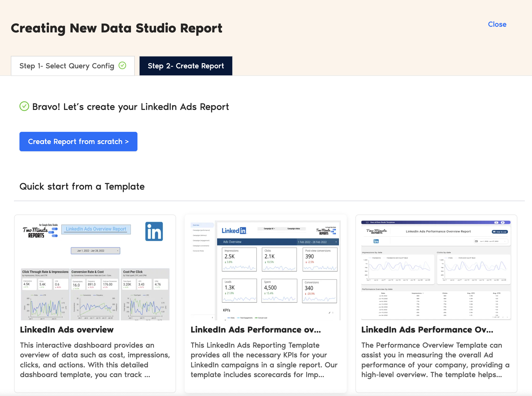The height and width of the screenshot is (396, 532).
Task: Click description text 'This interactive dashboard provides an'
Action: (87, 345)
